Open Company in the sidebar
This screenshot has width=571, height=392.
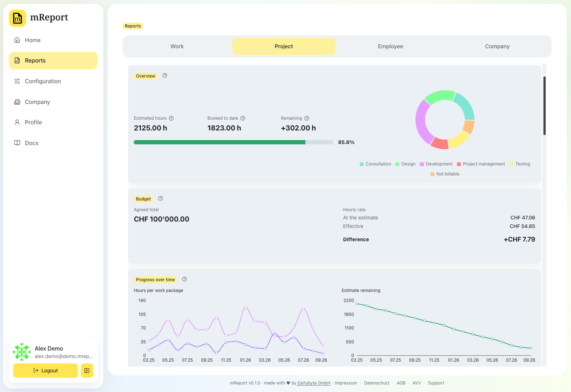(53, 102)
